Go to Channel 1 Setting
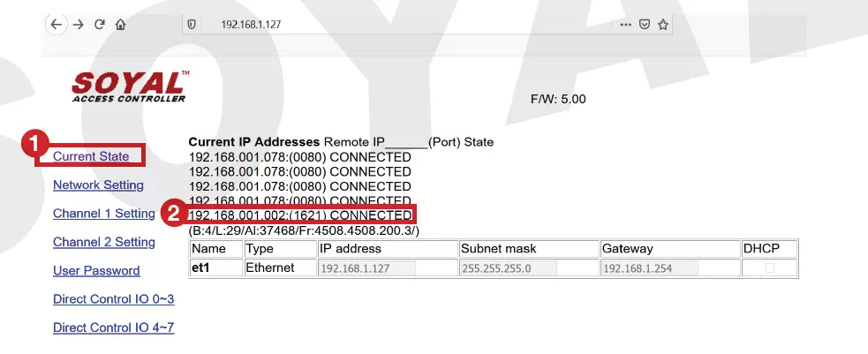 point(104,214)
